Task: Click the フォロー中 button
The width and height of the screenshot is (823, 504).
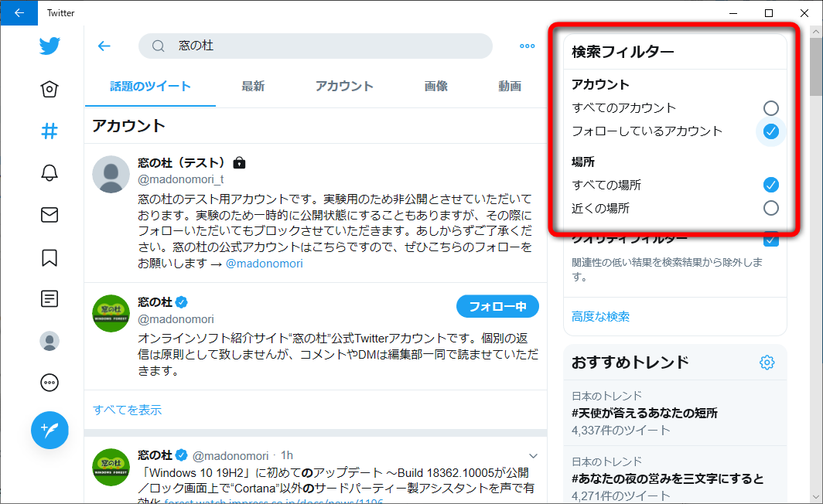Action: [497, 306]
